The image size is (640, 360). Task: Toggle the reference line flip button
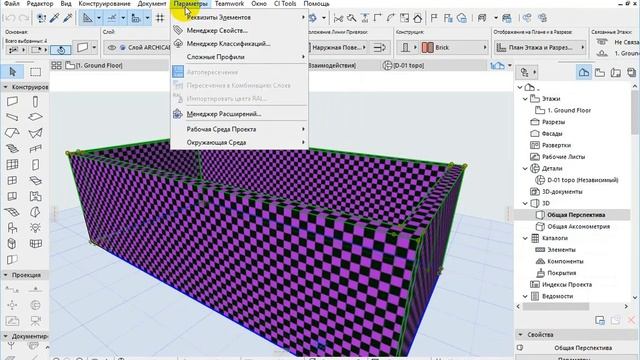tap(380, 48)
